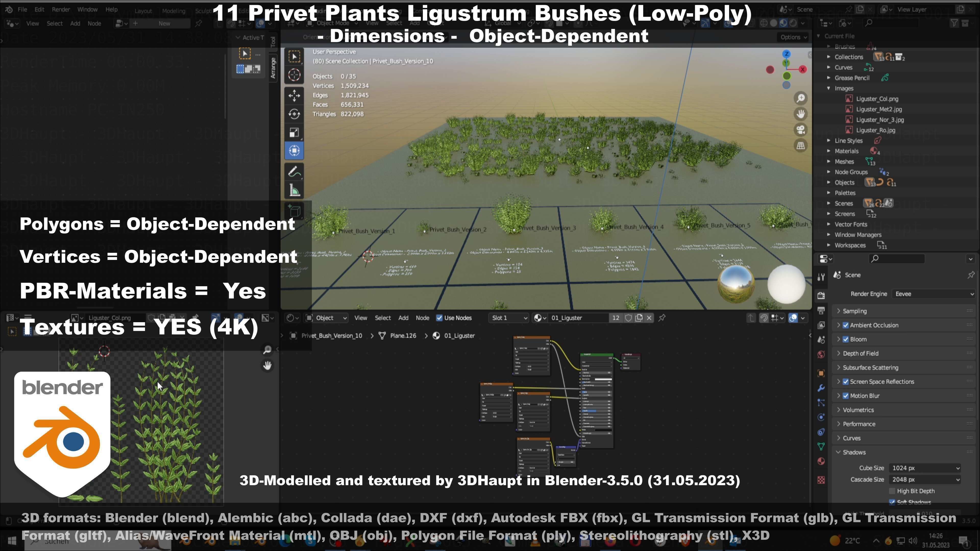The width and height of the screenshot is (980, 551).
Task: Open the Slot 1 material slot dropdown
Action: point(509,318)
